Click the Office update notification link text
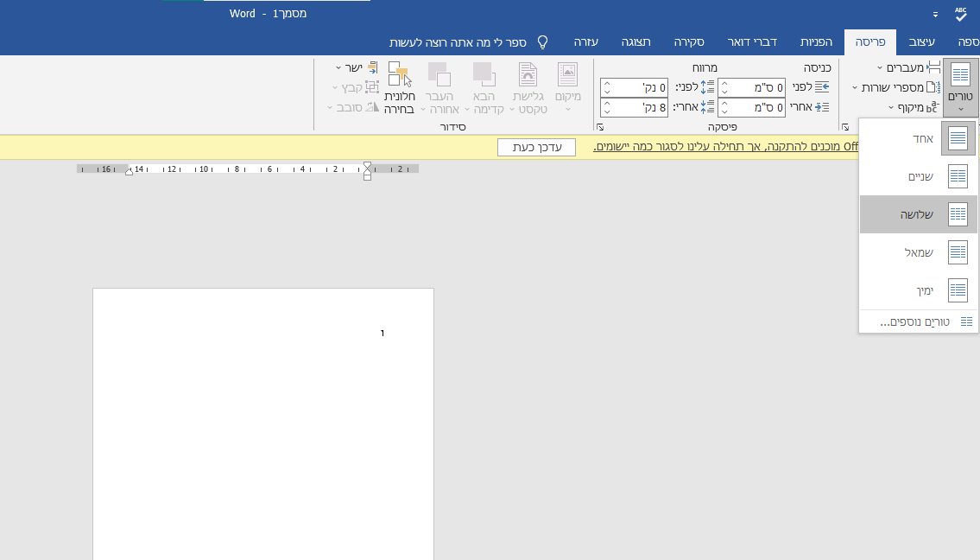 coord(725,146)
